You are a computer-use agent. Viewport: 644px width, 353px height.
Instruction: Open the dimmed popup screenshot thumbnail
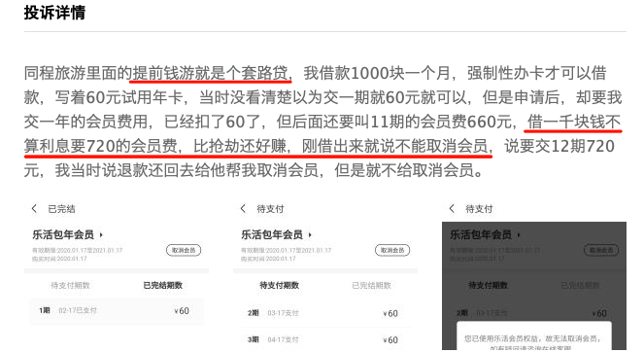coord(534,275)
